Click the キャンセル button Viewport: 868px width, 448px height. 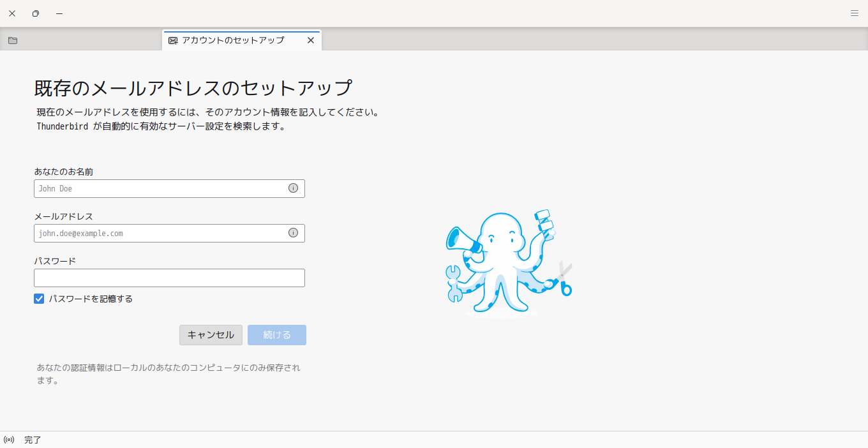click(x=211, y=335)
